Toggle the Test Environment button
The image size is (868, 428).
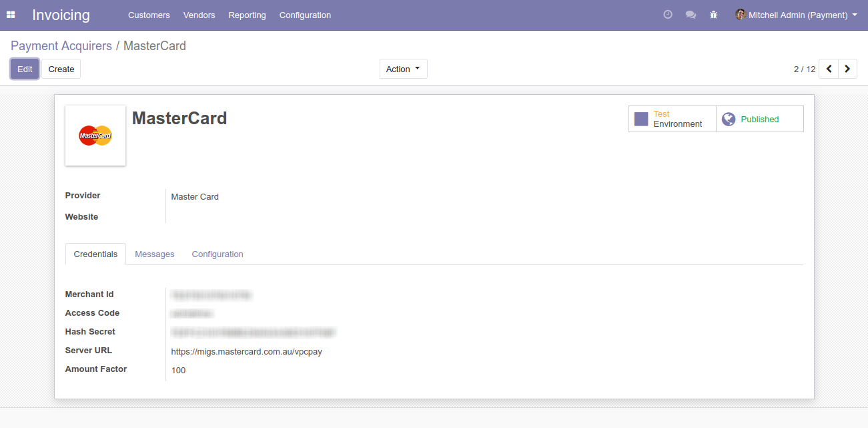click(x=673, y=119)
